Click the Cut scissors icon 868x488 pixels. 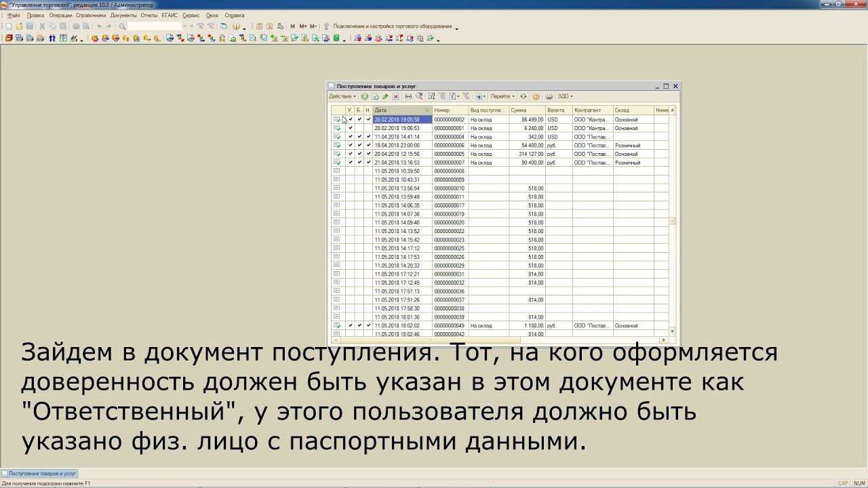(42, 26)
